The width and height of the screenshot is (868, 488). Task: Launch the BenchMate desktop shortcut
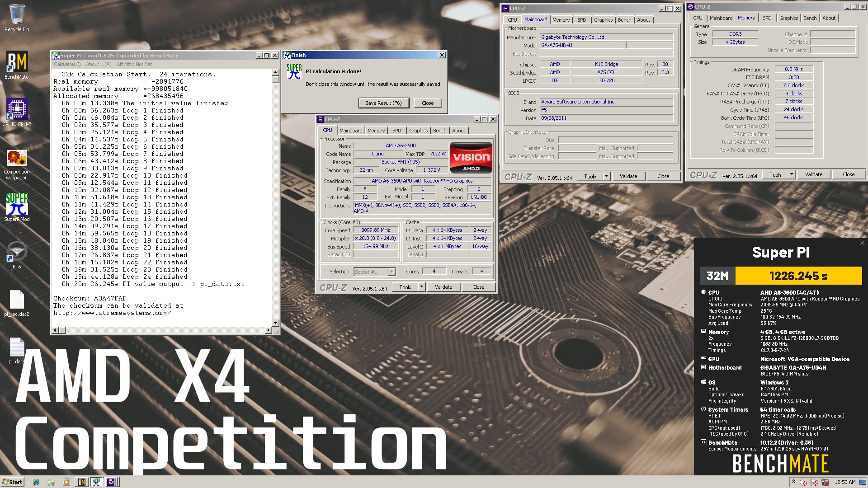(x=17, y=65)
